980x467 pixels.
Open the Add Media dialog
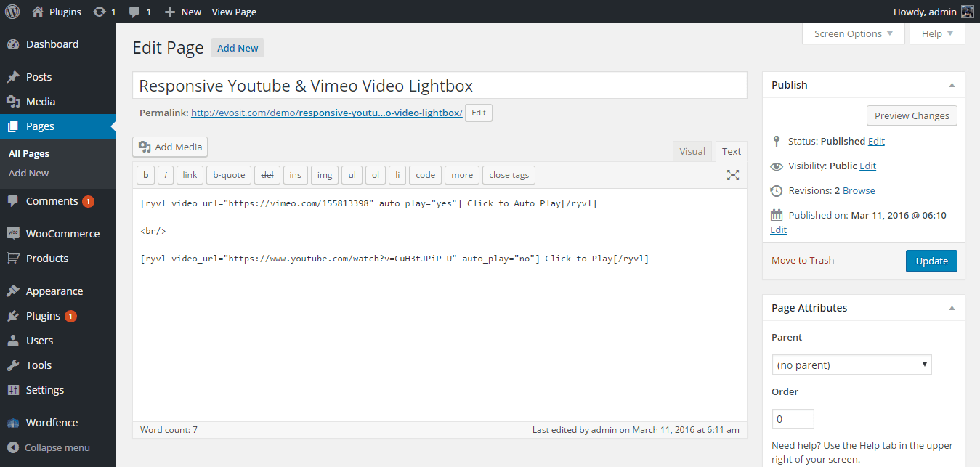click(169, 147)
